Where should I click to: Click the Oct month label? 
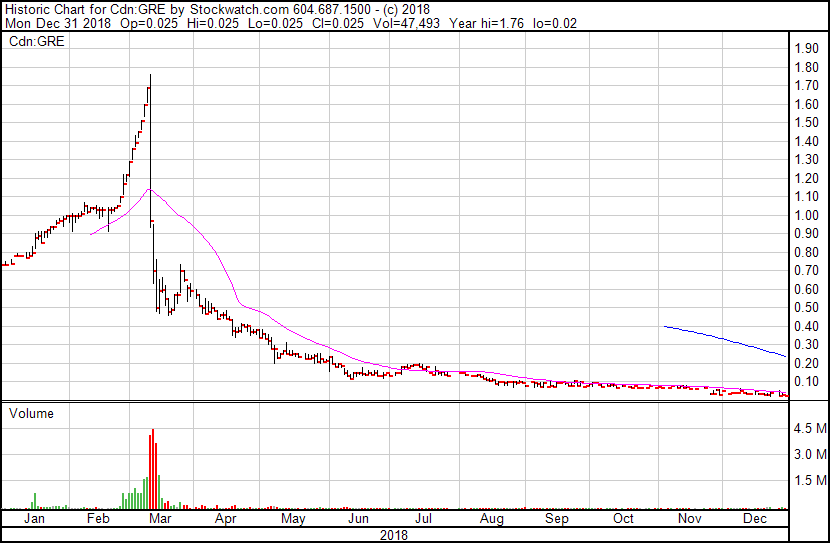pyautogui.click(x=624, y=518)
